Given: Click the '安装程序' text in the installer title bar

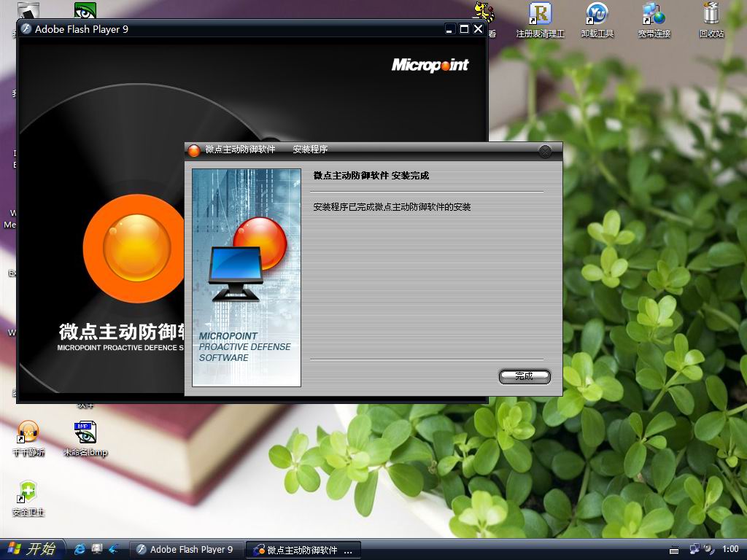Looking at the screenshot, I should (x=310, y=149).
